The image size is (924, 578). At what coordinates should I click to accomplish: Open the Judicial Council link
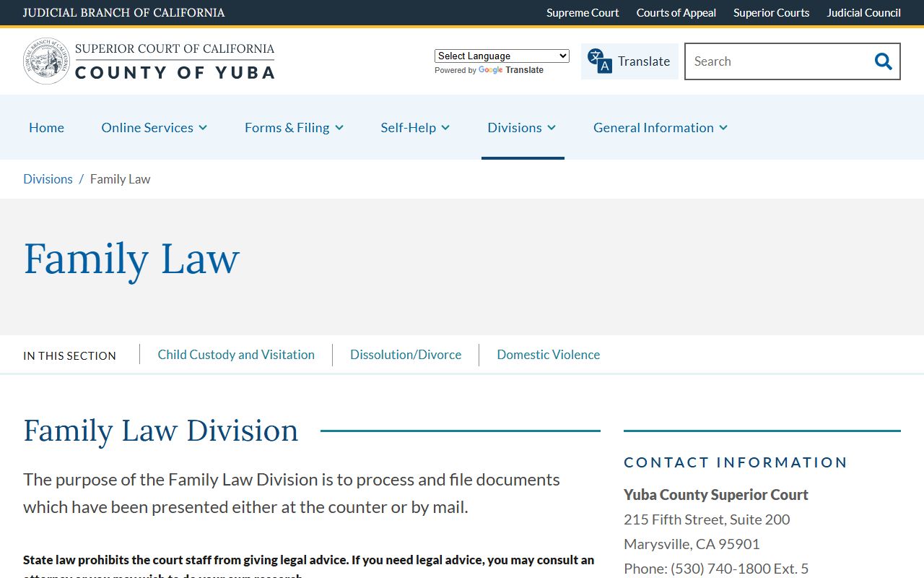click(864, 12)
